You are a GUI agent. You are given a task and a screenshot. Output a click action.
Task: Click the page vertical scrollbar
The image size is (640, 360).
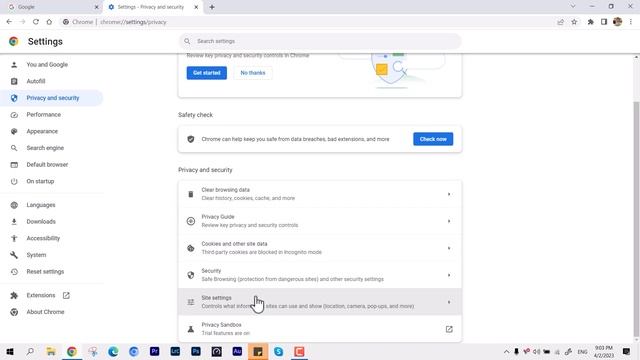(636, 218)
